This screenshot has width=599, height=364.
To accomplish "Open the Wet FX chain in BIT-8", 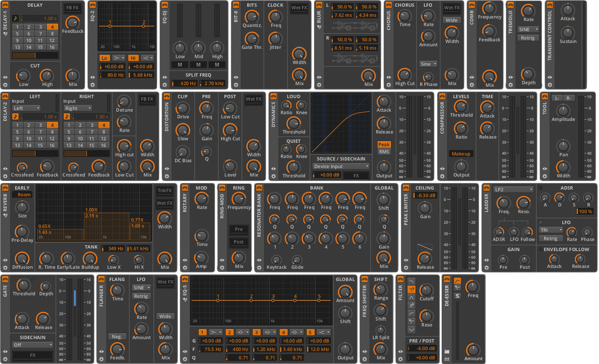I will (299, 8).
